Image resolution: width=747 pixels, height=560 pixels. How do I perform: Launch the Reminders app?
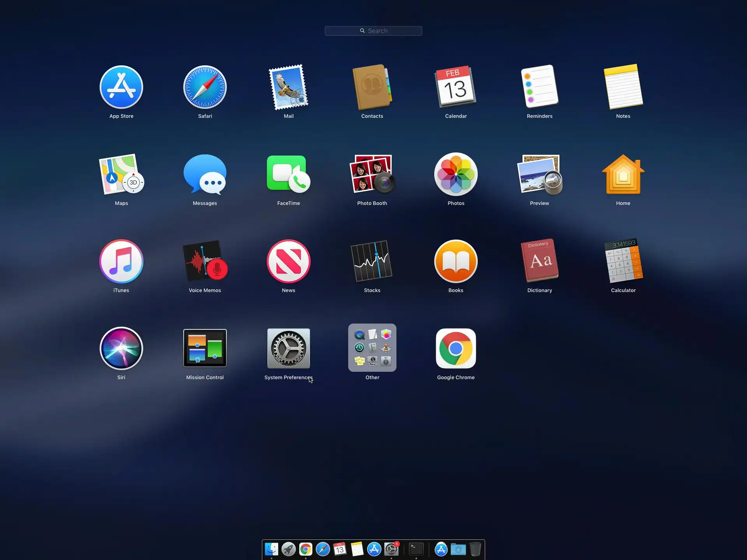click(540, 87)
